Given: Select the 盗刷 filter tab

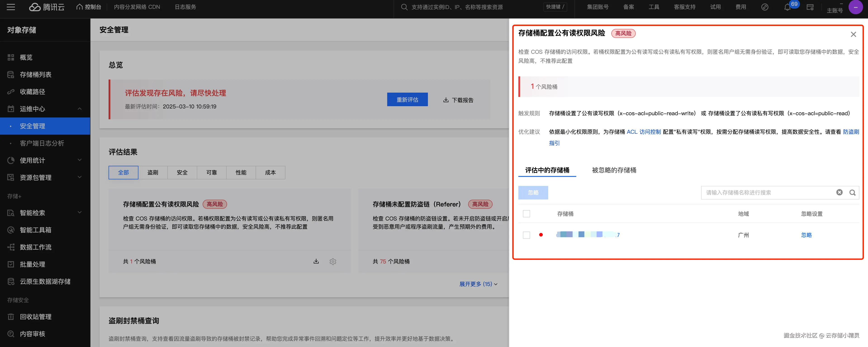Looking at the screenshot, I should pyautogui.click(x=153, y=173).
